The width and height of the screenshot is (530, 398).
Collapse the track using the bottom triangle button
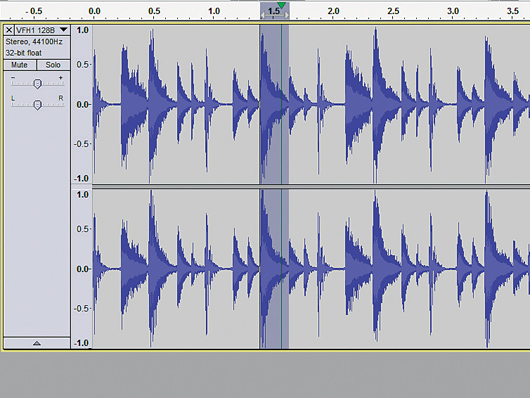(x=37, y=343)
